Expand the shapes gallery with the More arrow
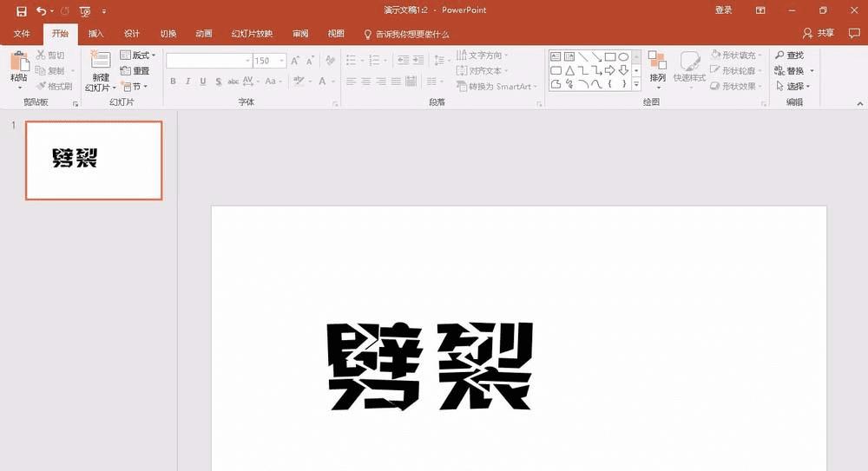 coord(636,84)
